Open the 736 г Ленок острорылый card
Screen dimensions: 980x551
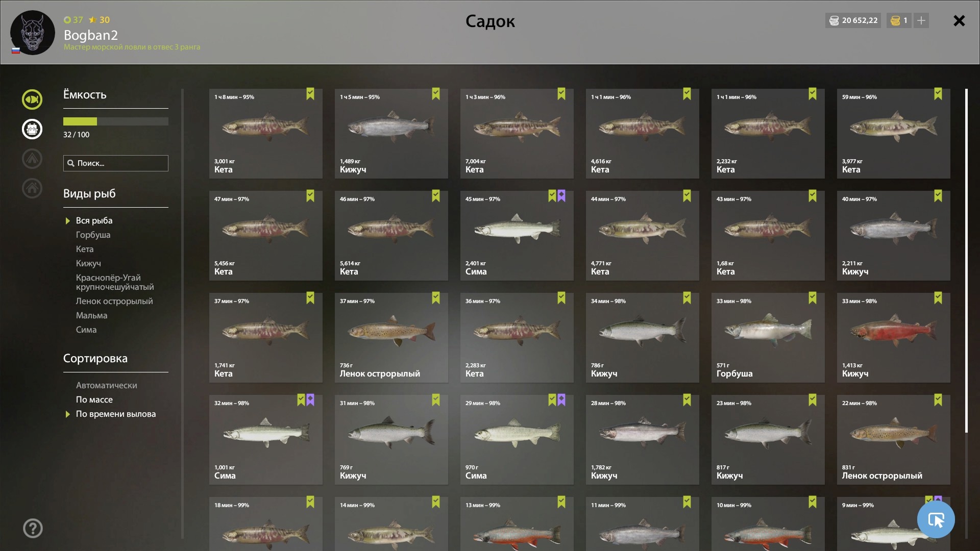coord(391,338)
